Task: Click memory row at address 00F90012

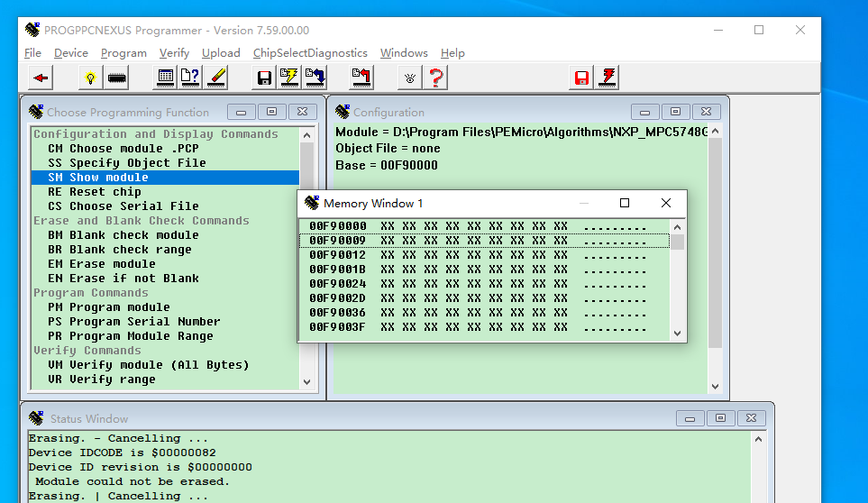Action: pos(484,254)
